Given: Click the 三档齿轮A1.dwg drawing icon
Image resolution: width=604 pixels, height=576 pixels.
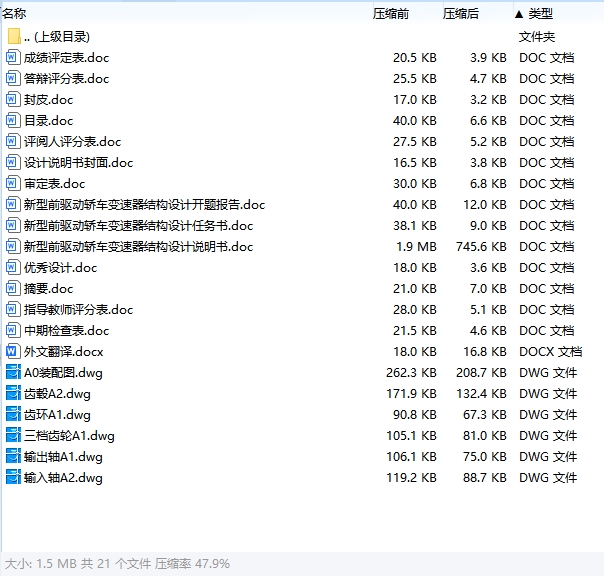Looking at the screenshot, I should 13,435.
